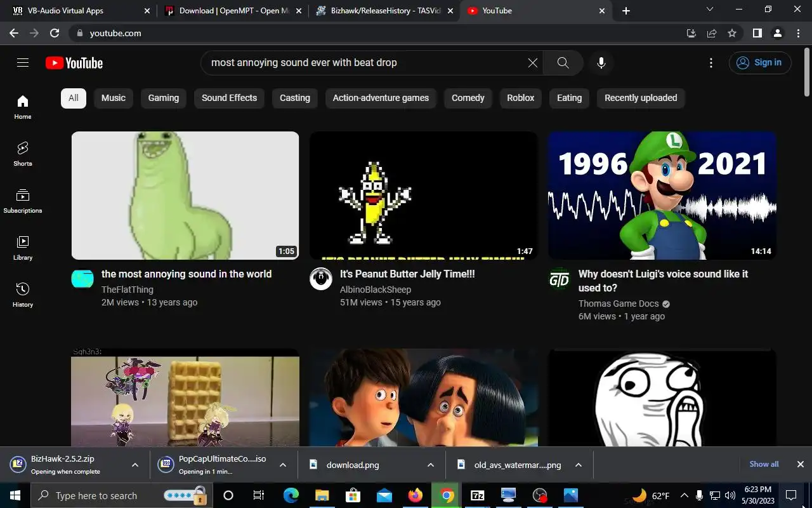
Task: Switch to the Download OpenMPT tab
Action: pyautogui.click(x=233, y=11)
